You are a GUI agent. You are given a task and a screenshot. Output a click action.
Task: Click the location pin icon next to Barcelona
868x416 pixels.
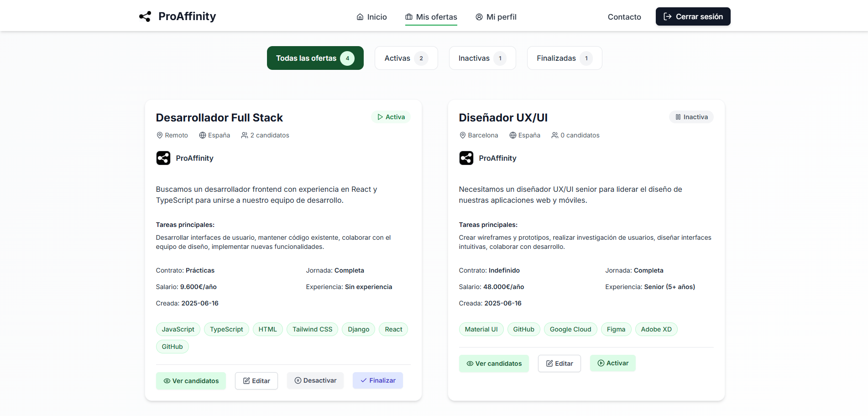463,135
